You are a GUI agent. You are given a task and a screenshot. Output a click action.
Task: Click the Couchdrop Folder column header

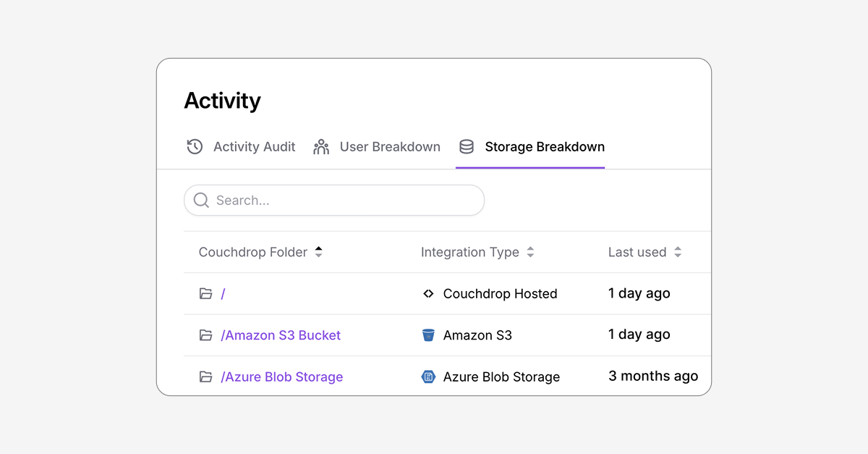[x=253, y=252]
